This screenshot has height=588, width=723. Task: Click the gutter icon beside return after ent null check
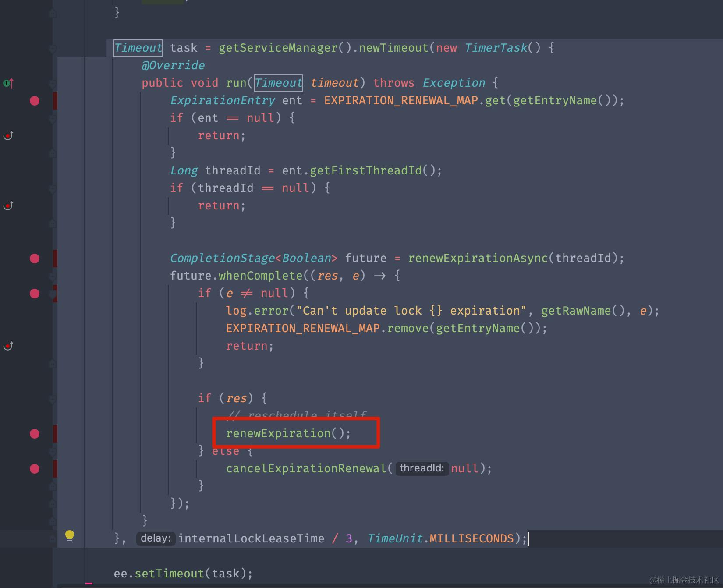point(8,135)
